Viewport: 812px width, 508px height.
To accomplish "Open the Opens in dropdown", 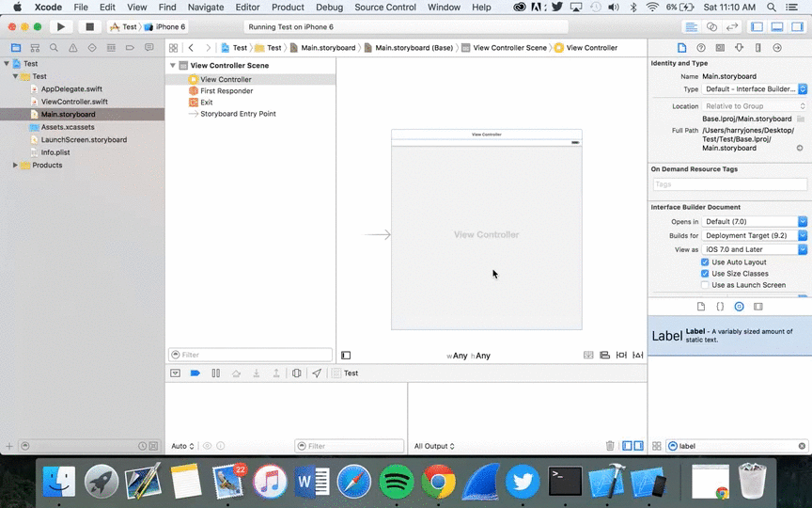I will coord(755,221).
